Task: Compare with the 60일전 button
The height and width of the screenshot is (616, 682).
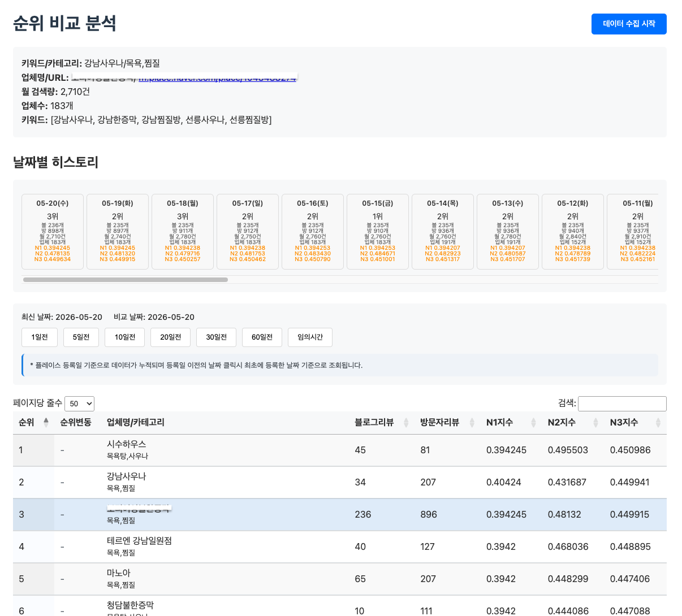Action: [x=262, y=337]
